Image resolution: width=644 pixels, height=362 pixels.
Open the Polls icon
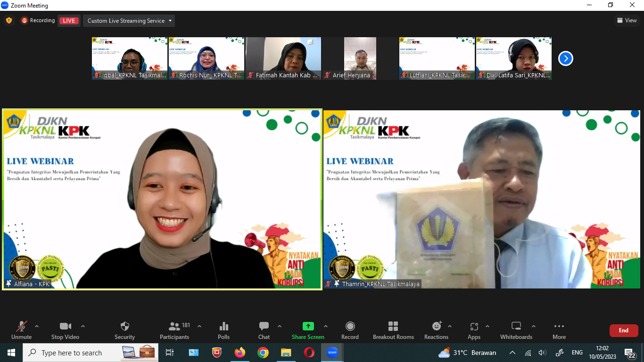pyautogui.click(x=224, y=330)
